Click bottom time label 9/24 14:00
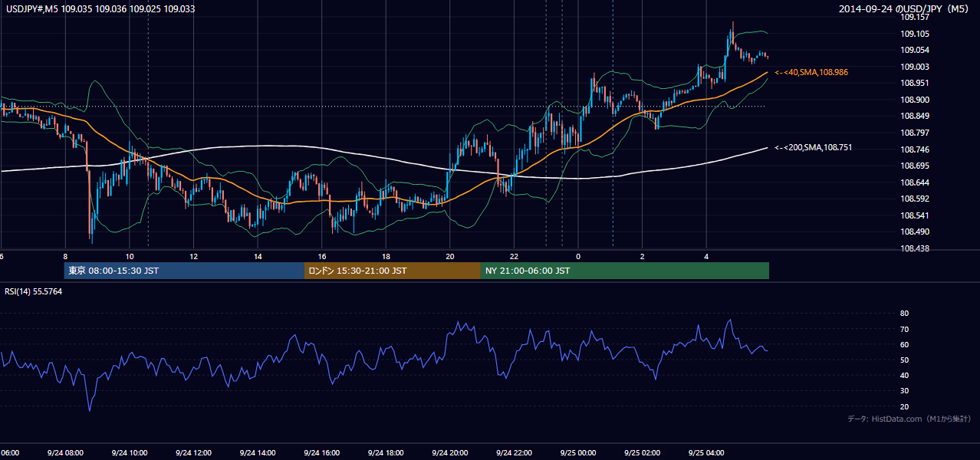The image size is (980, 460). [x=258, y=453]
